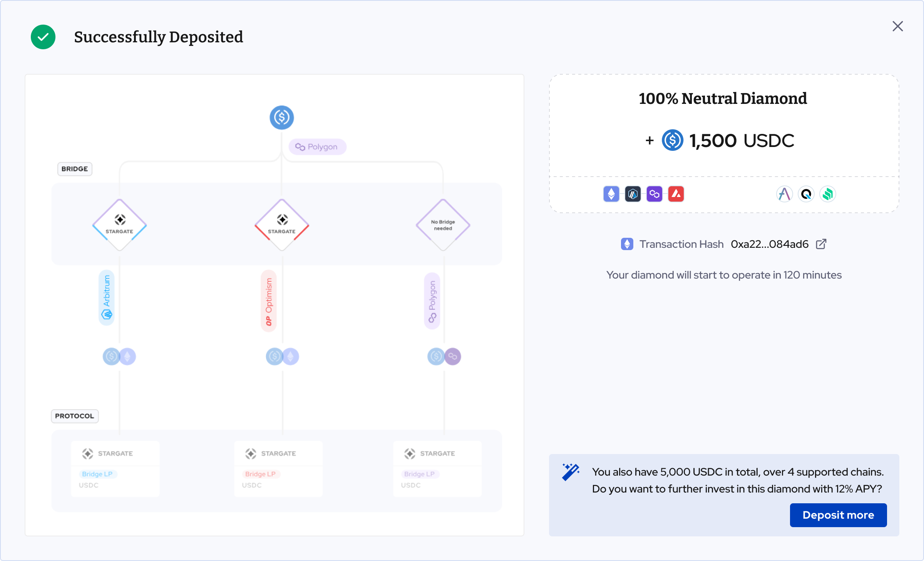Click the top USDC coin node in diagram
The height and width of the screenshot is (561, 924).
click(281, 117)
